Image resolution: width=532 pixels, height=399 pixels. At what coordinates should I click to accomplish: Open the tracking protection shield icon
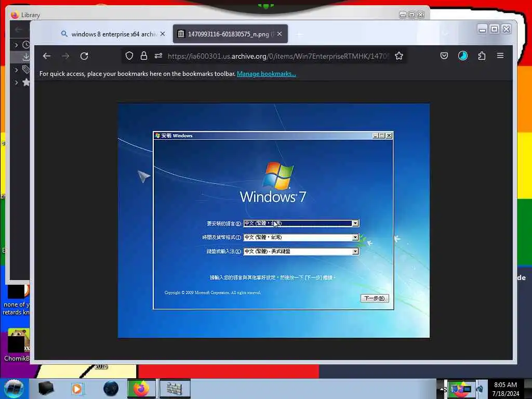[129, 56]
